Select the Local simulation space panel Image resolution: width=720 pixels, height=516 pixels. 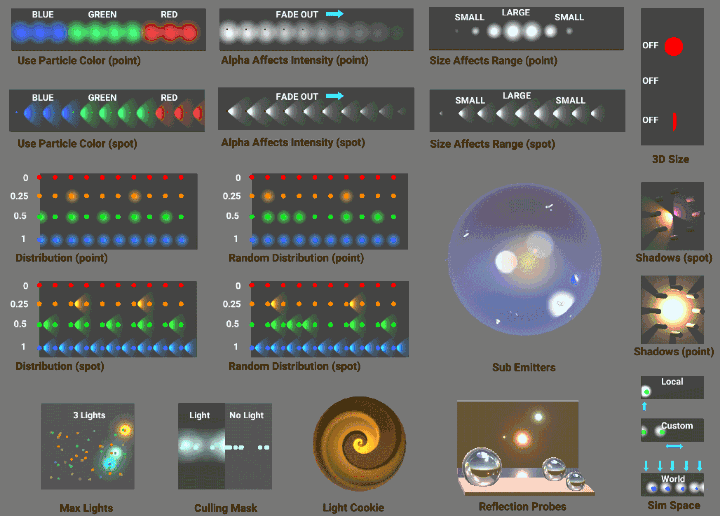click(672, 387)
